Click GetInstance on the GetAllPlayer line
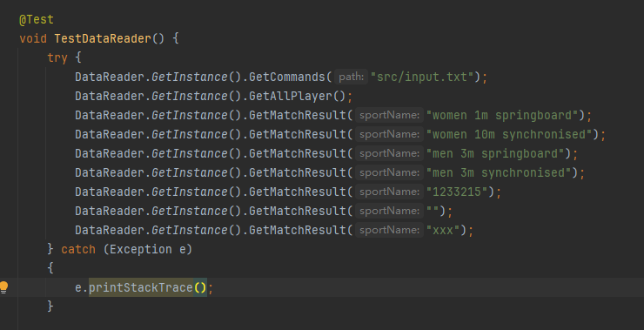This screenshot has width=644, height=330. (190, 96)
